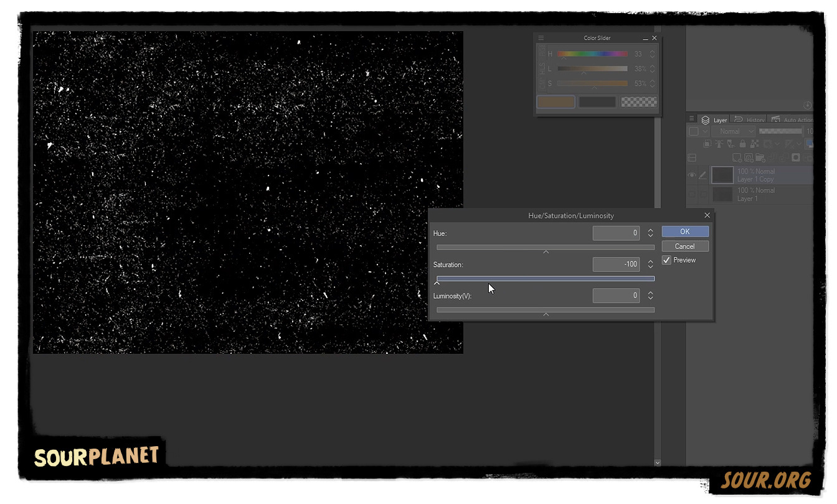Pick a new hue on the H slider
Image resolution: width=837 pixels, height=504 pixels.
tap(592, 54)
